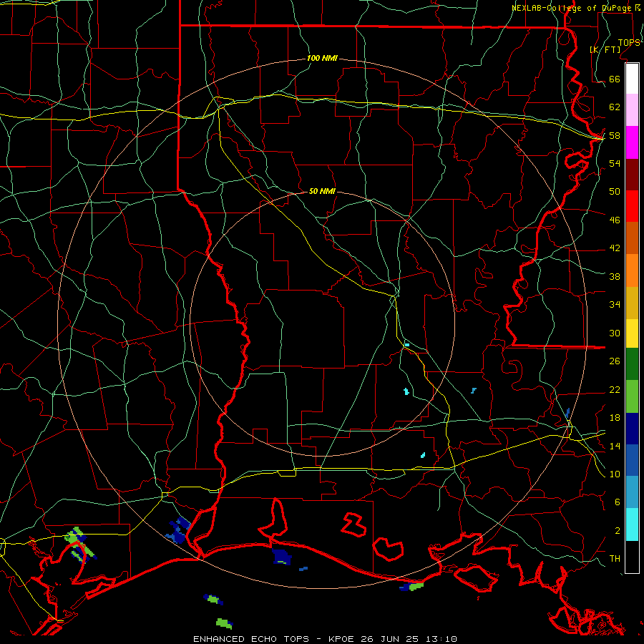Click the "50 NMI" range ring label

(x=322, y=191)
